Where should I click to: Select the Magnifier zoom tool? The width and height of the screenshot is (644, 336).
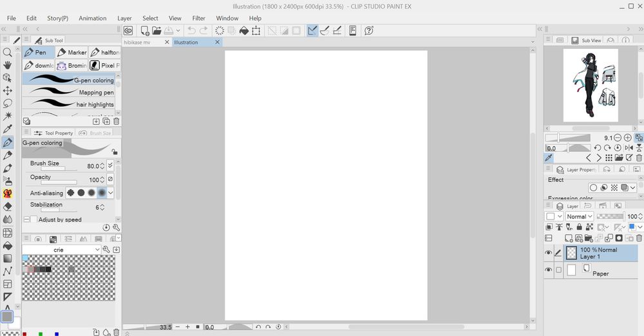coord(8,52)
